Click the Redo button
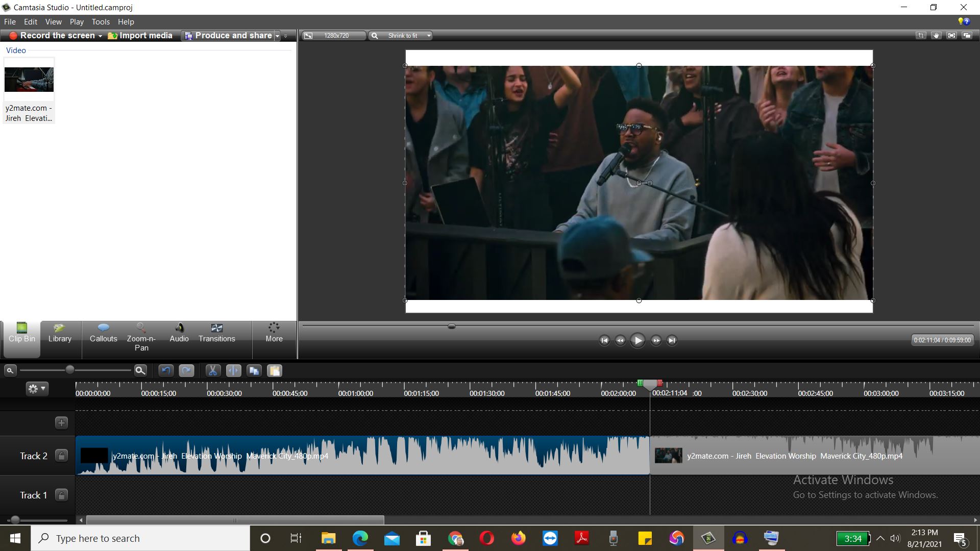980x551 pixels. (187, 371)
